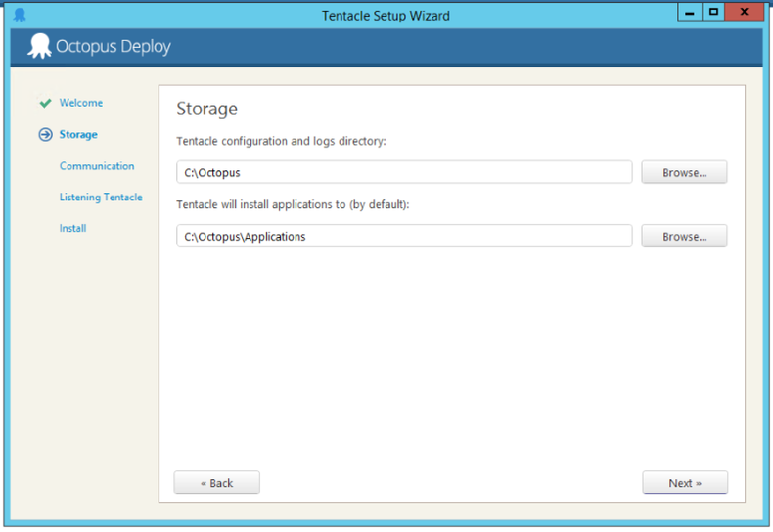Click the Storage heading text
This screenshot has width=773, height=532.
207,109
